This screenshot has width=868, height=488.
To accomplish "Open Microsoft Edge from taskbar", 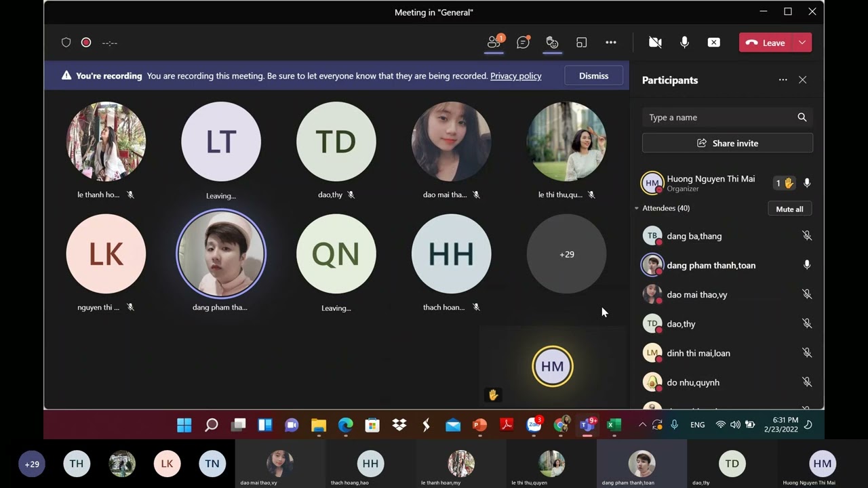I will click(346, 425).
